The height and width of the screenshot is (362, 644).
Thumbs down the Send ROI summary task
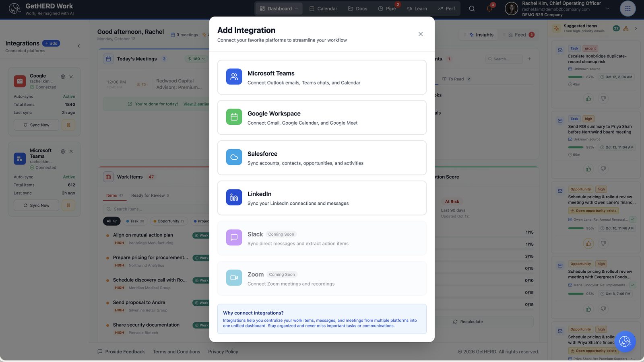pyautogui.click(x=603, y=169)
